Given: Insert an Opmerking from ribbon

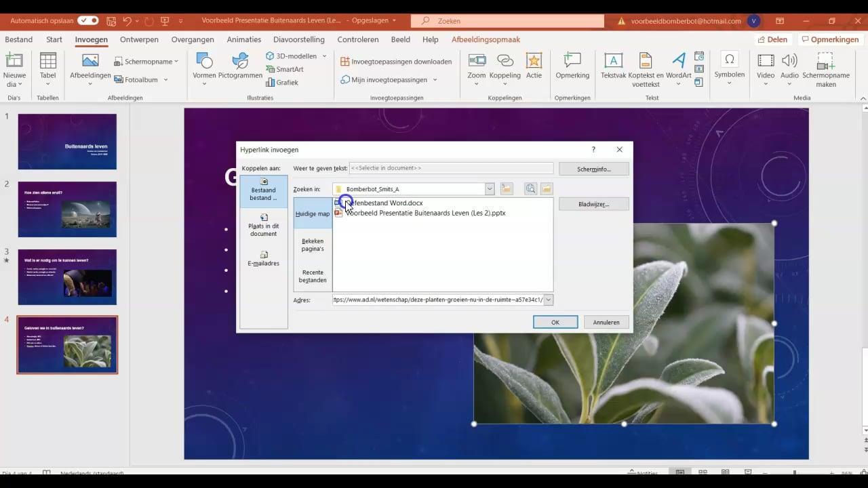Looking at the screenshot, I should (572, 66).
